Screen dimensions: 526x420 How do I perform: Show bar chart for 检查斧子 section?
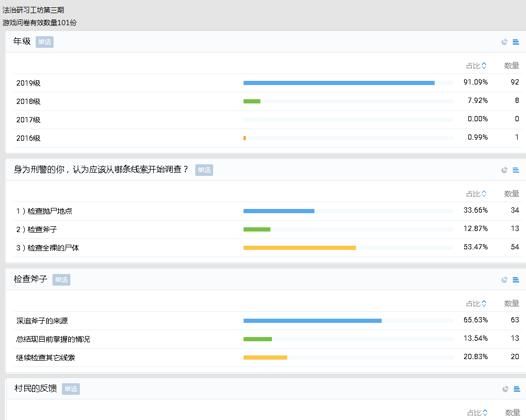[516, 280]
